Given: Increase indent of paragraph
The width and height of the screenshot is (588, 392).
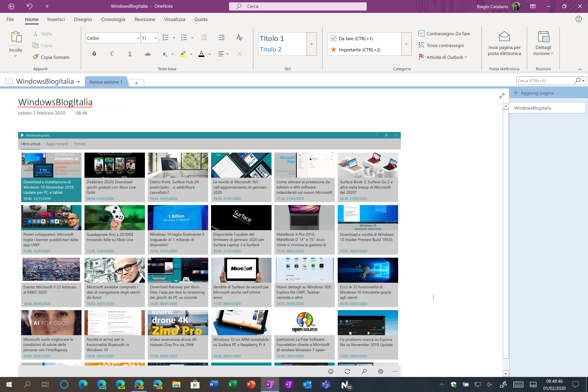Looking at the screenshot, I should [222, 38].
